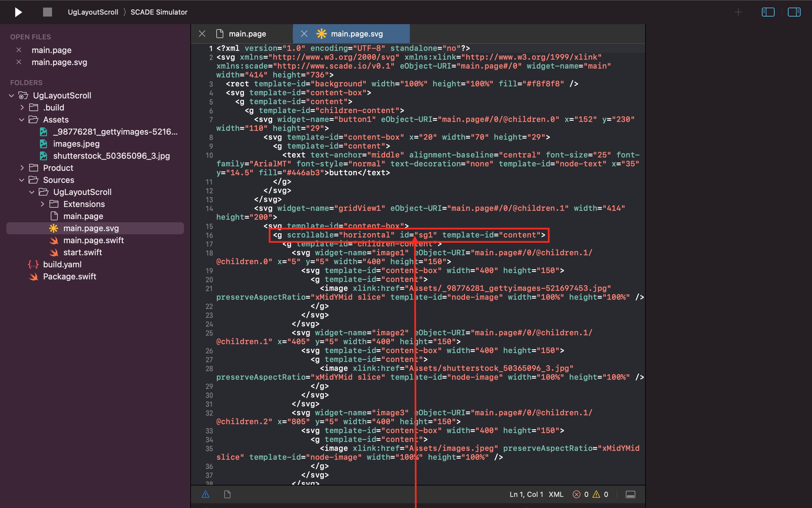Place cursor on line 1 xml declaration

(x=343, y=48)
